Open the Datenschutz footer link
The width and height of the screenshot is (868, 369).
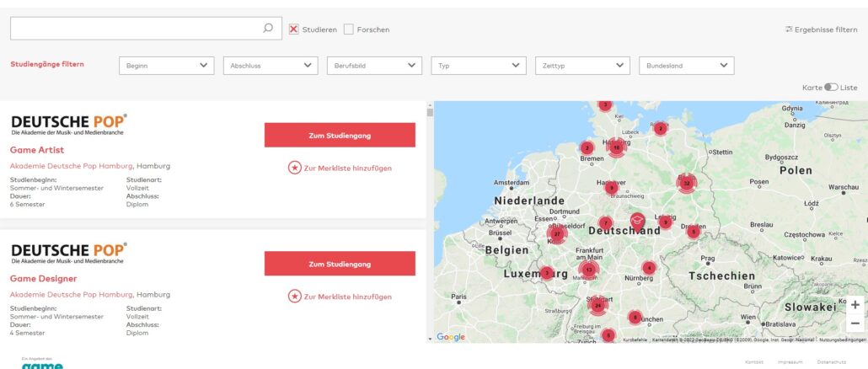point(832,362)
